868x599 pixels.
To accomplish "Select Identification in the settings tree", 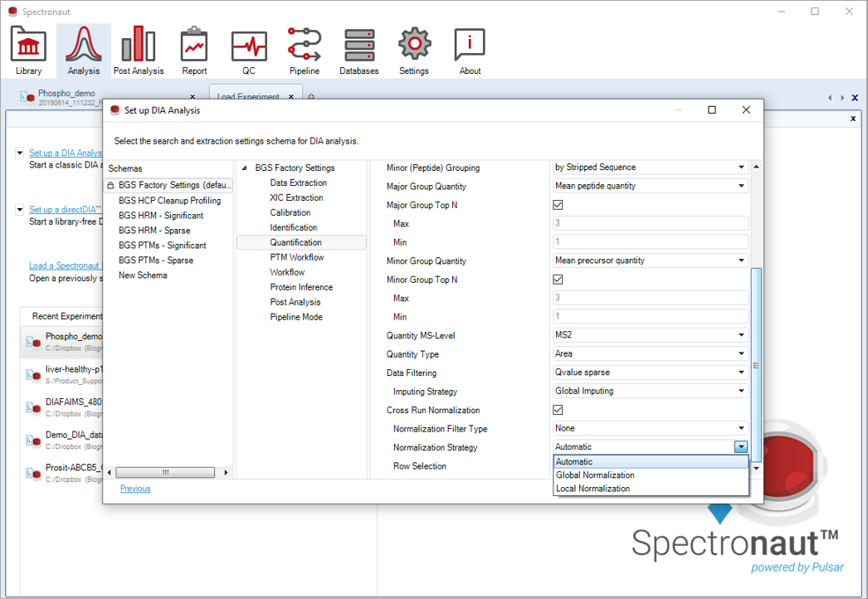I will click(x=294, y=227).
